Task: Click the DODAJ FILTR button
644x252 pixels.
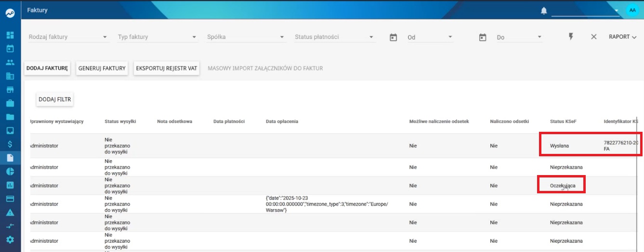Action: point(55,99)
